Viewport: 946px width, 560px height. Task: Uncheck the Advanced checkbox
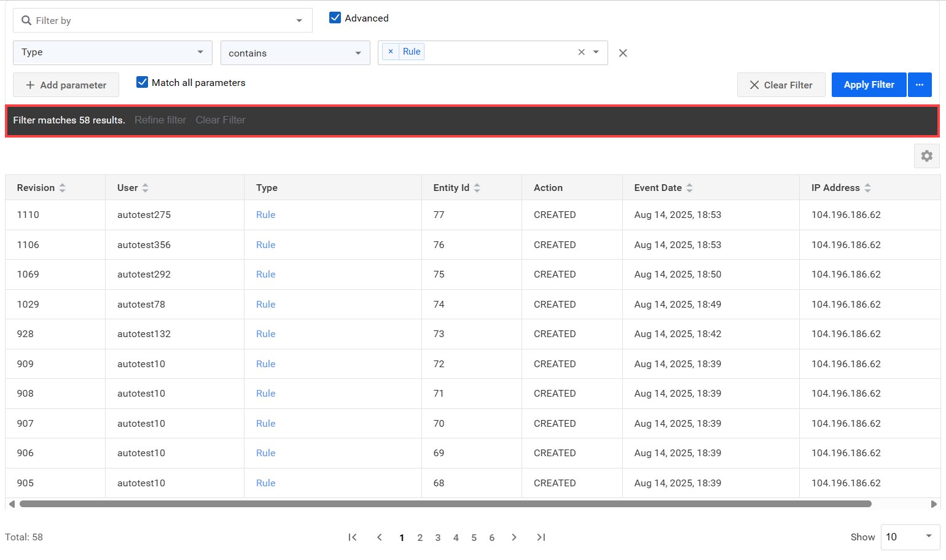(x=335, y=18)
